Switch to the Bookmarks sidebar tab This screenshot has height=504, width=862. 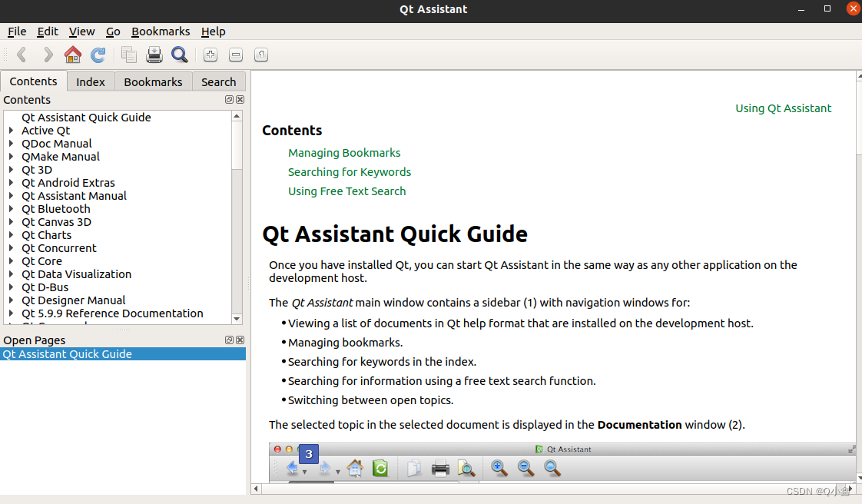click(x=153, y=82)
